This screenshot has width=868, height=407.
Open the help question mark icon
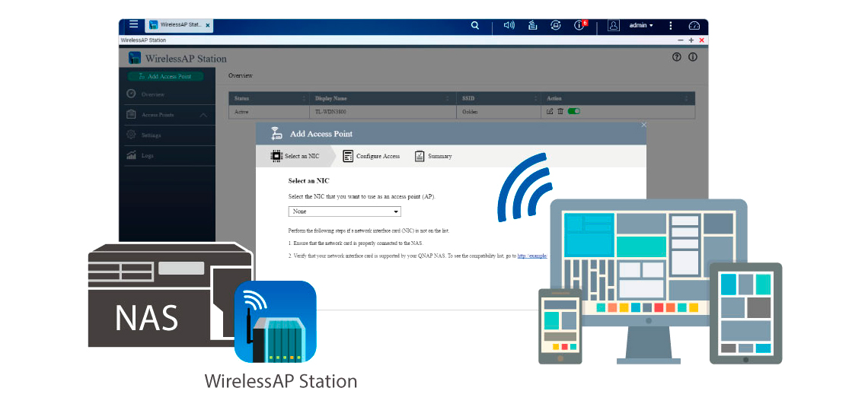[676, 58]
